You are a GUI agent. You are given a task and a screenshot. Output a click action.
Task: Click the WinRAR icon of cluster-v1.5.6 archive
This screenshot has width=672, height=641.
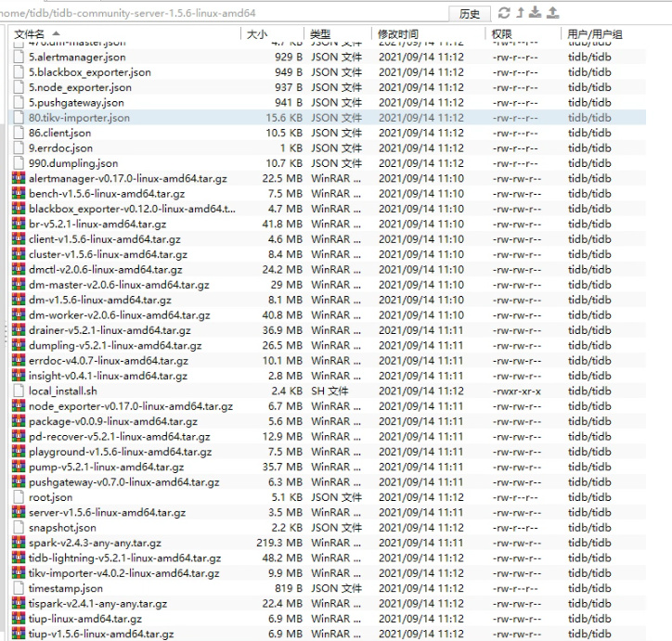[19, 254]
